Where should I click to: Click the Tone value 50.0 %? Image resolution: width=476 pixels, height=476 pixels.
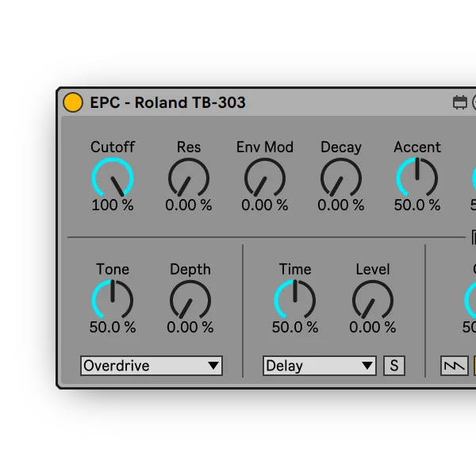coord(113,327)
